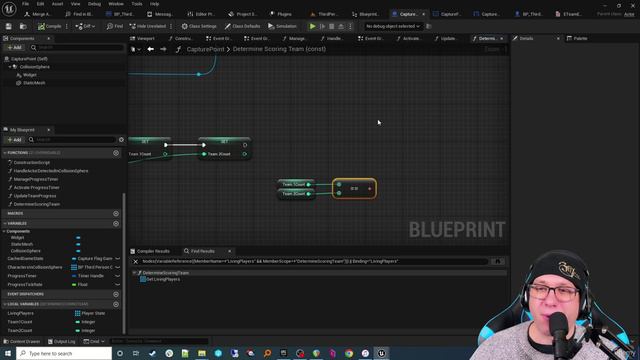Open the Asset menu
The image size is (640, 360).
pyautogui.click(x=58, y=4)
